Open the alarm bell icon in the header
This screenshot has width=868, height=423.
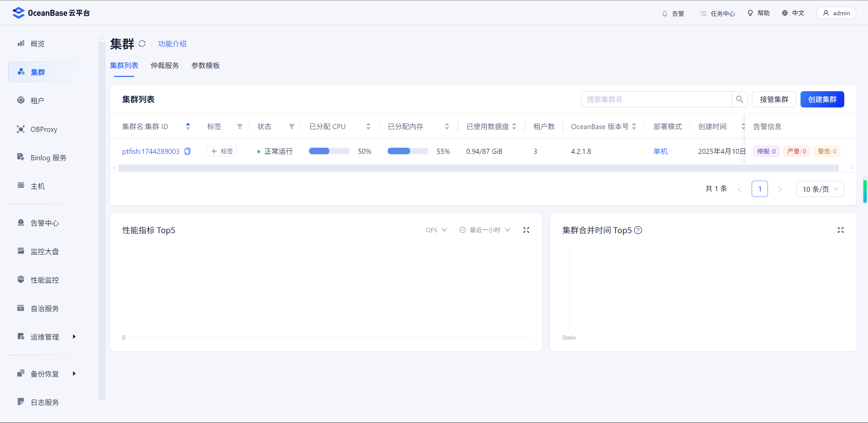[665, 14]
